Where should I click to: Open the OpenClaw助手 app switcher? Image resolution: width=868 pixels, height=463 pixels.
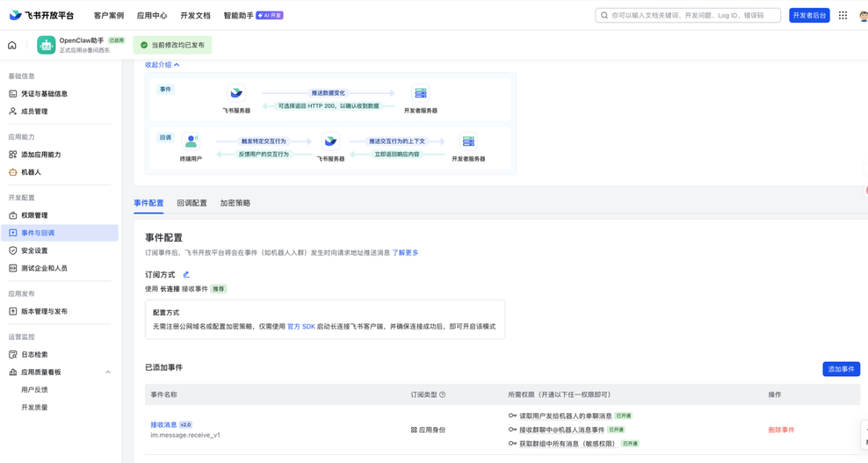[84, 47]
